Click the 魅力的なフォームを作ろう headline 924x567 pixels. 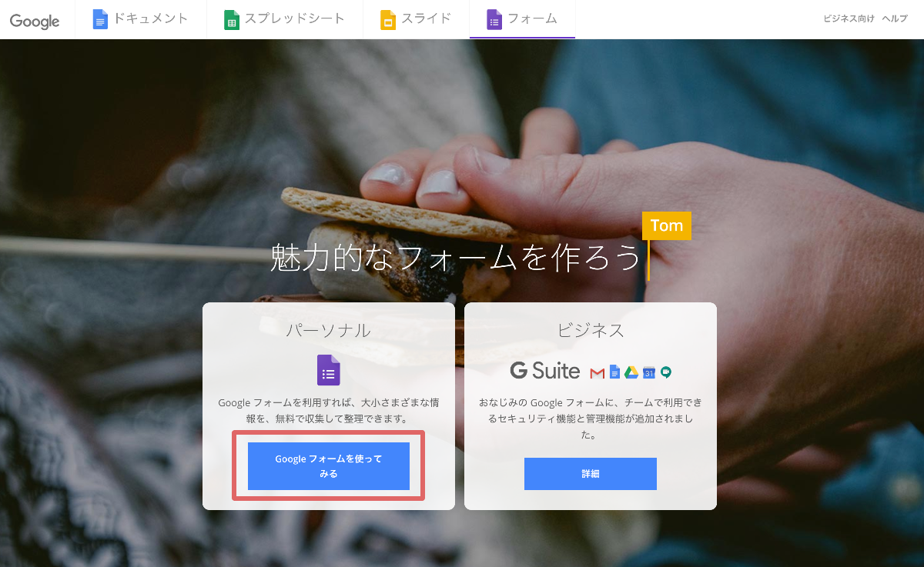click(x=455, y=257)
